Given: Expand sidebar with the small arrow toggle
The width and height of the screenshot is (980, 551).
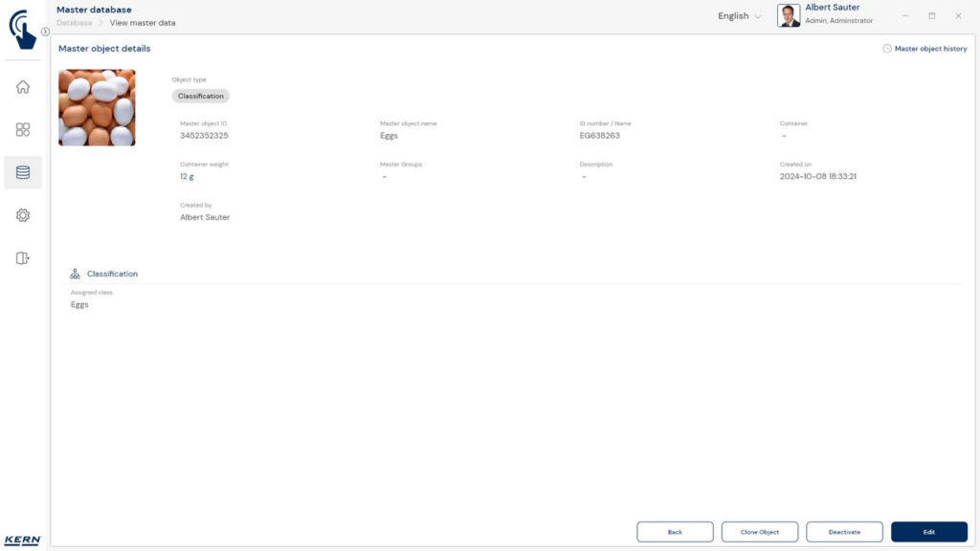Looking at the screenshot, I should click(x=45, y=32).
